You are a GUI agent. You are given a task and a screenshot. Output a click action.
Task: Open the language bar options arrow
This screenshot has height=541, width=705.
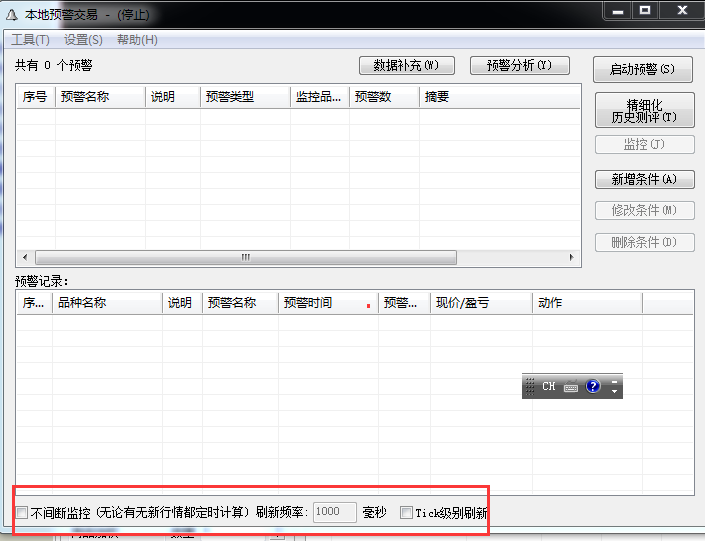click(614, 392)
